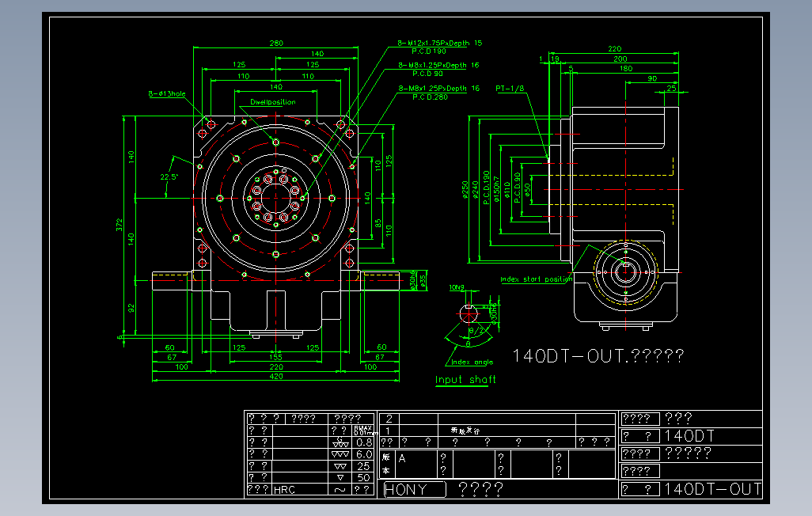Select the 'ø35' shaft dimension
This screenshot has width=812, height=516.
(423, 281)
